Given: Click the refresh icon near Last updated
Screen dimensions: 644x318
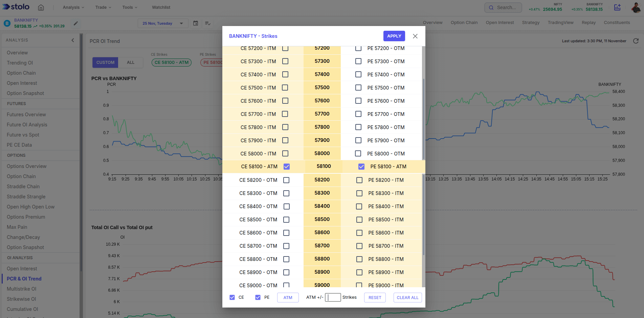Looking at the screenshot, I should [x=636, y=41].
